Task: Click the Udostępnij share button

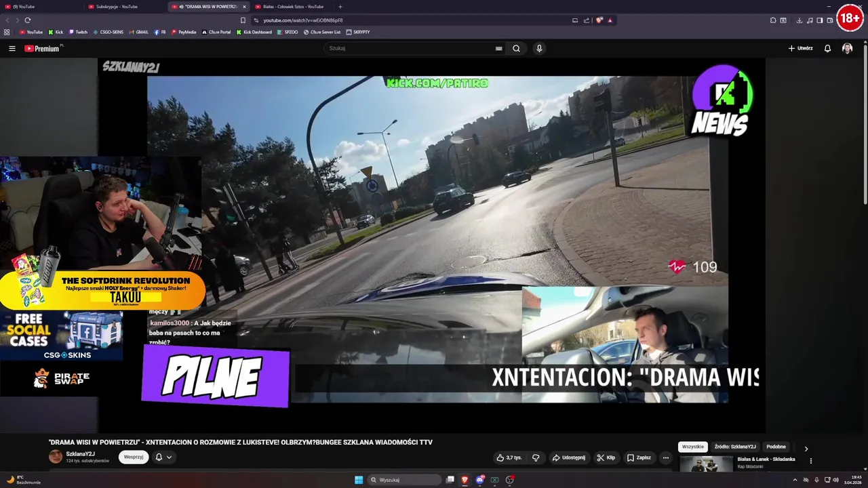Action: pyautogui.click(x=568, y=457)
